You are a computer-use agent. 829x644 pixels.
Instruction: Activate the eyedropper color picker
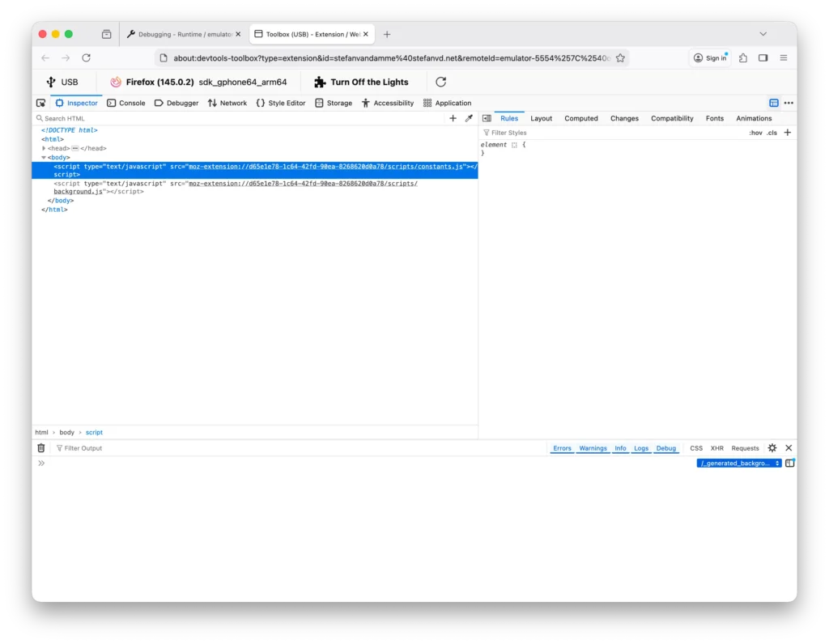(469, 118)
